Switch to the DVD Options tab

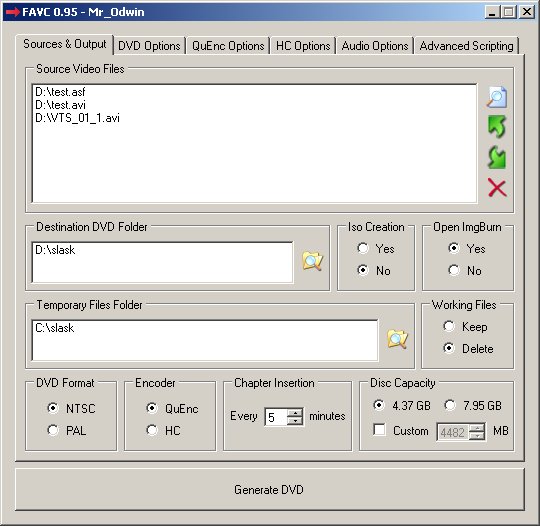(x=149, y=46)
